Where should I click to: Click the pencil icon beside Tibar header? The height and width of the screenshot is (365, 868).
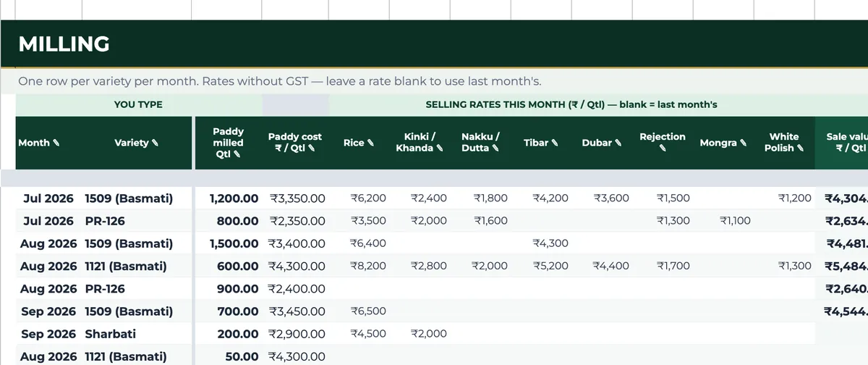click(555, 143)
